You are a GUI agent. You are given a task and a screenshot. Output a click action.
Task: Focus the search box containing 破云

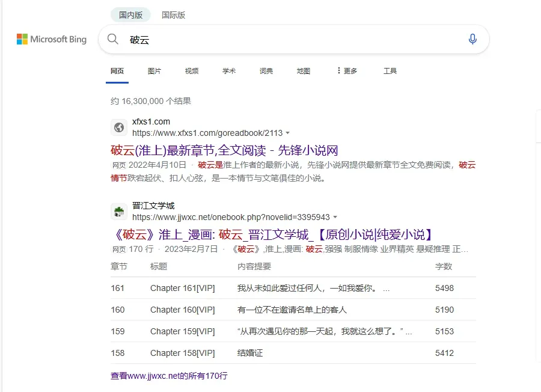pyautogui.click(x=293, y=39)
